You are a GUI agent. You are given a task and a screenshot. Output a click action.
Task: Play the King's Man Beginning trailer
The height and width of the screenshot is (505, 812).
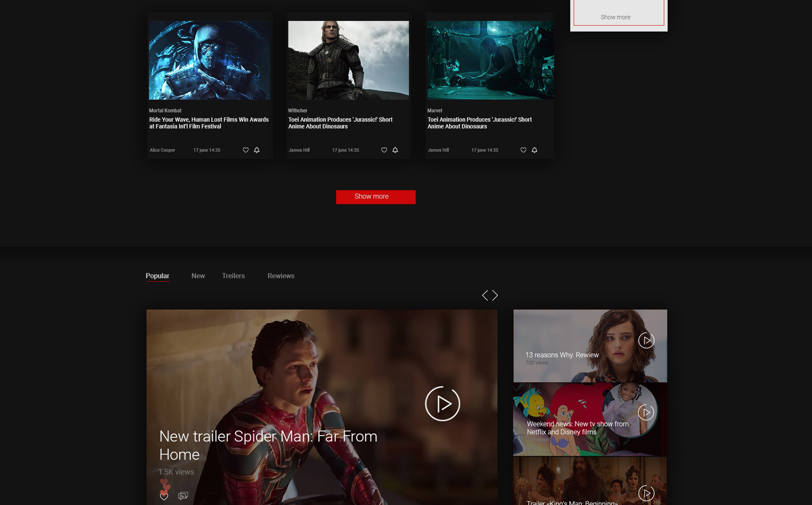point(646,493)
